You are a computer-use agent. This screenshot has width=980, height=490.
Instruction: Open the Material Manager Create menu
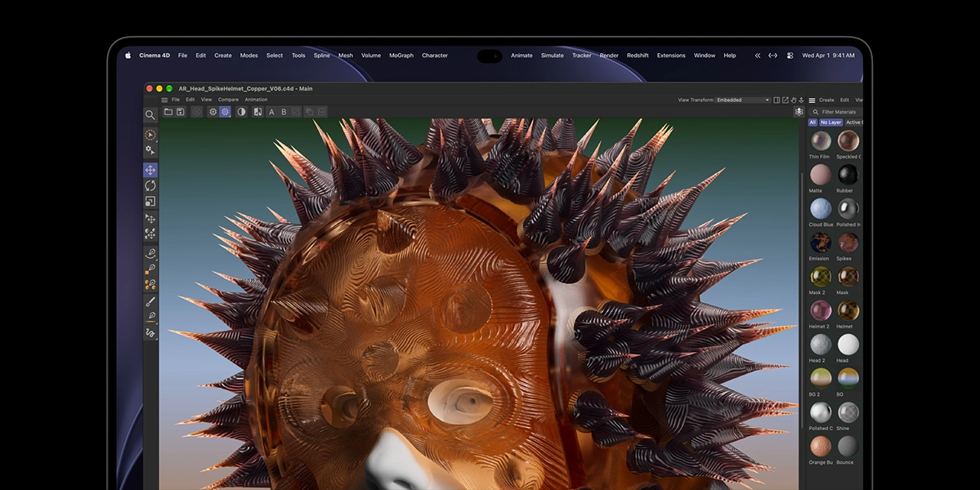click(x=827, y=100)
